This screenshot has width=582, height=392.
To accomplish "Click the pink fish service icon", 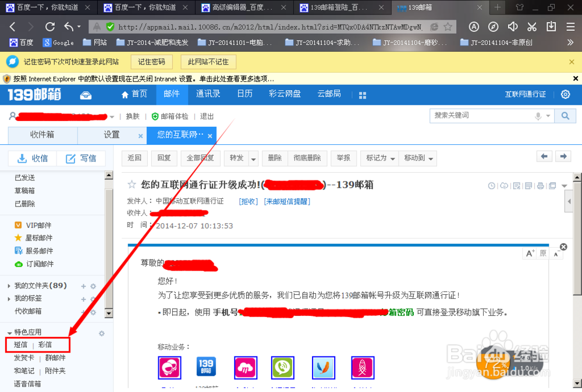I will (363, 368).
